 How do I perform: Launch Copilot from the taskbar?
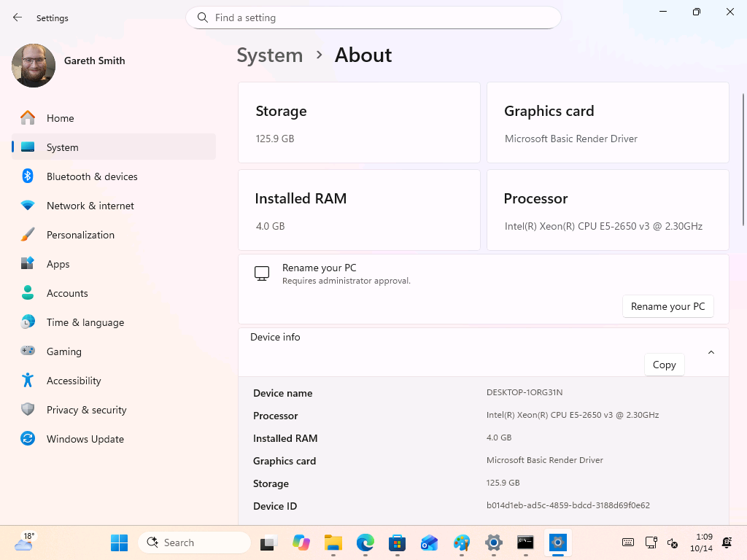click(x=301, y=542)
